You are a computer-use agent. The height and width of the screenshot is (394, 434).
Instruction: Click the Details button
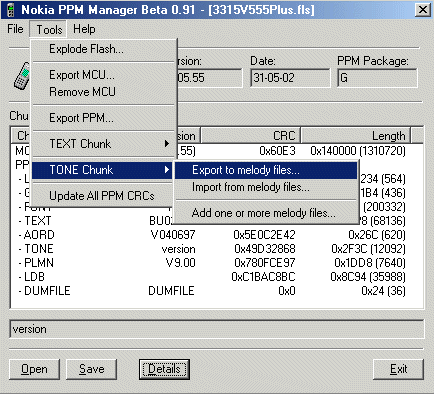[164, 369]
